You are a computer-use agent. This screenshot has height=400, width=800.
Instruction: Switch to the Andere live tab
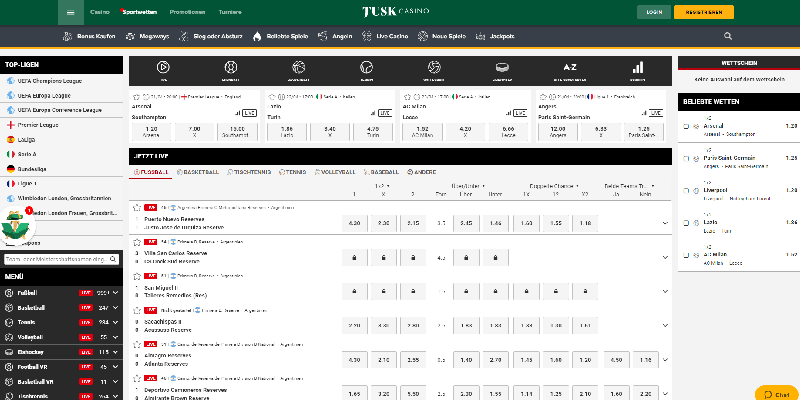coord(421,172)
